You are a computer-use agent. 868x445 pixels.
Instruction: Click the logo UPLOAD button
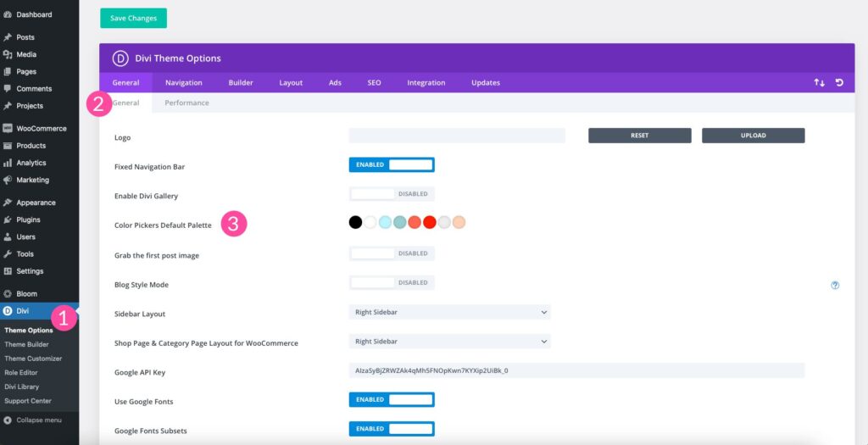[x=754, y=136]
